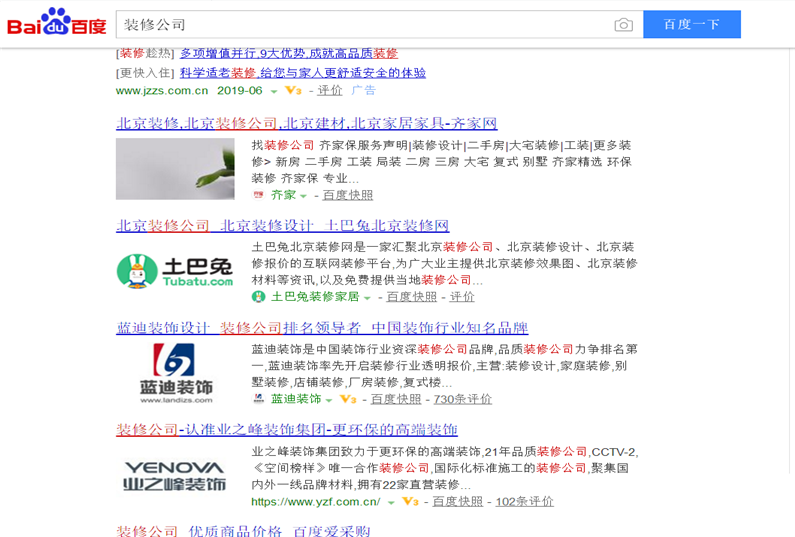The width and height of the screenshot is (795, 537).
Task: Click the 土巴兔装修家居 rabbit favicon
Action: 259,297
